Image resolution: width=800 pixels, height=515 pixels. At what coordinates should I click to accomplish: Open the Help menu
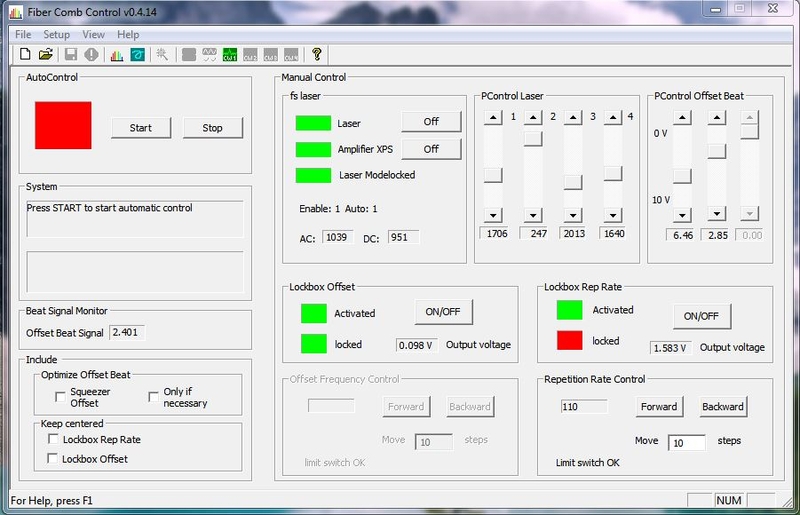coord(128,34)
